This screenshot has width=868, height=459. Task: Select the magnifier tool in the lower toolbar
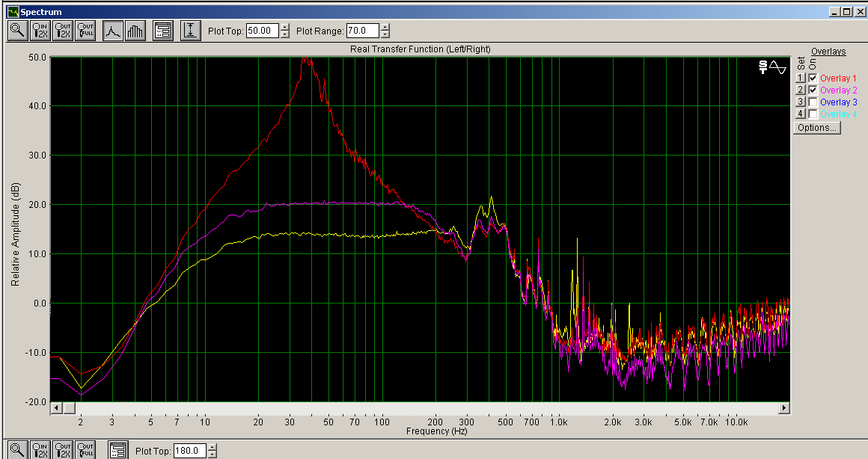tap(18, 449)
